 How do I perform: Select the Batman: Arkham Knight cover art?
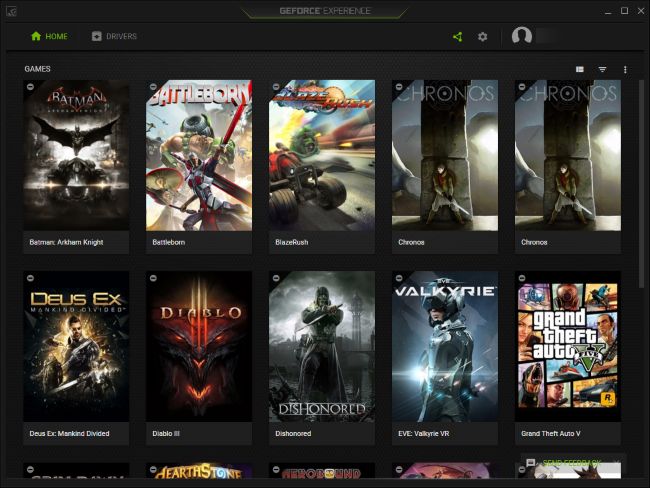pos(76,155)
